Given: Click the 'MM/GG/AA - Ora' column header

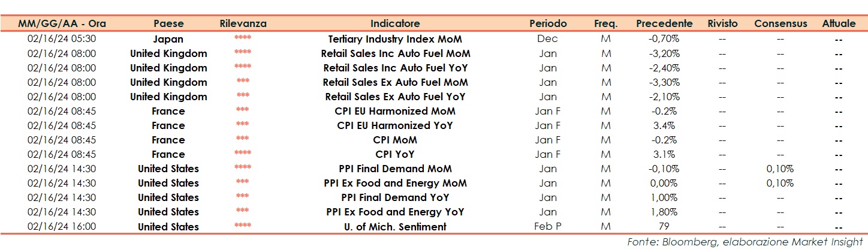Looking at the screenshot, I should click(62, 24).
